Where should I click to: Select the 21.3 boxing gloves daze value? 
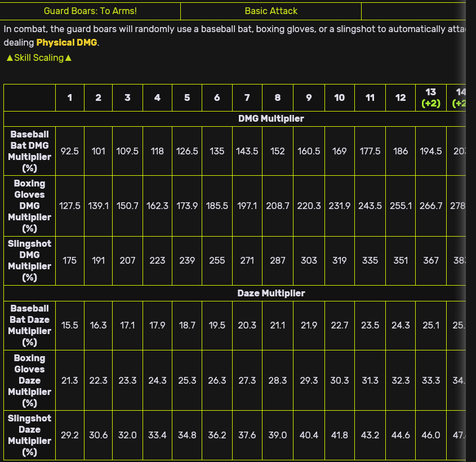click(70, 380)
